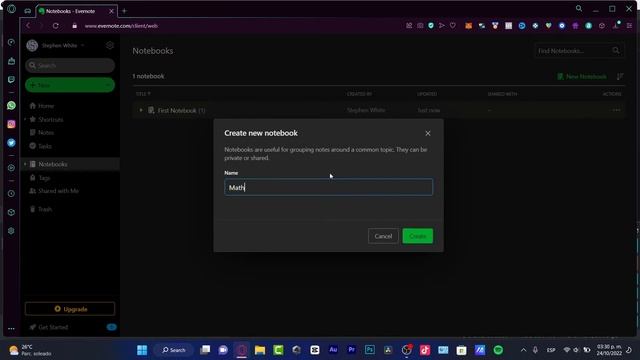Screen dimensions: 640x360
Task: Open weather widget on taskbar
Action: tap(30, 350)
